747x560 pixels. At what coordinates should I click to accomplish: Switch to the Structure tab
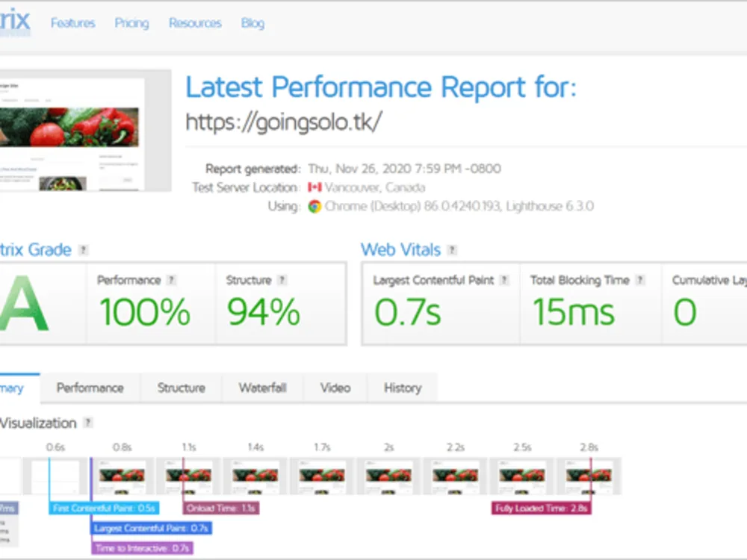181,388
